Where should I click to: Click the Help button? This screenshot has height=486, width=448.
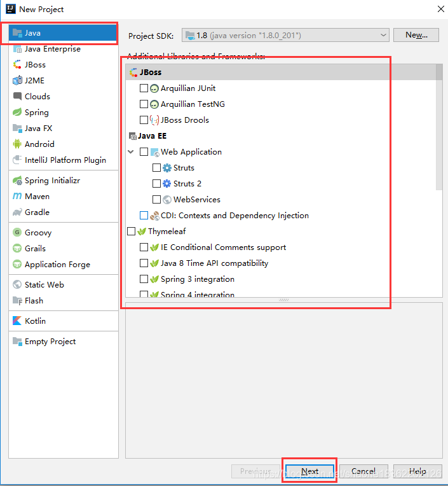[417, 471]
